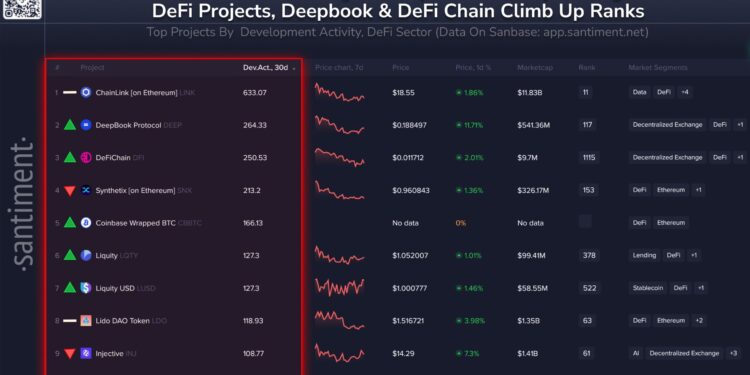Click the ChainLink project logo icon
Screen dimensions: 750x375
tap(86, 92)
